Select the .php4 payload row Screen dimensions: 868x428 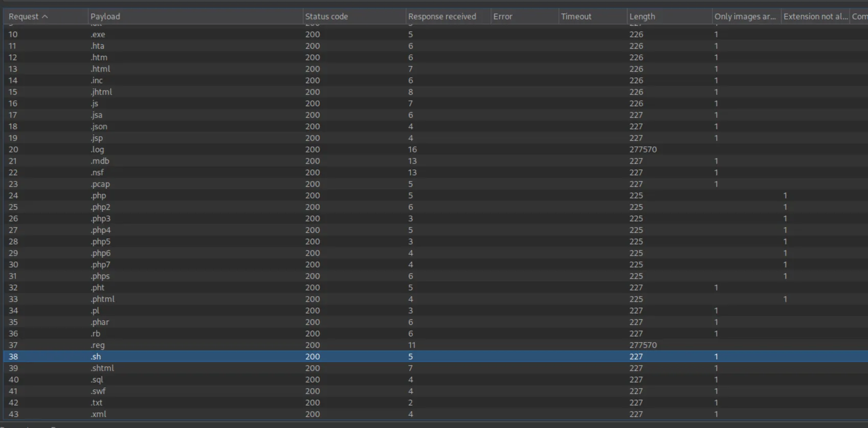(436, 230)
